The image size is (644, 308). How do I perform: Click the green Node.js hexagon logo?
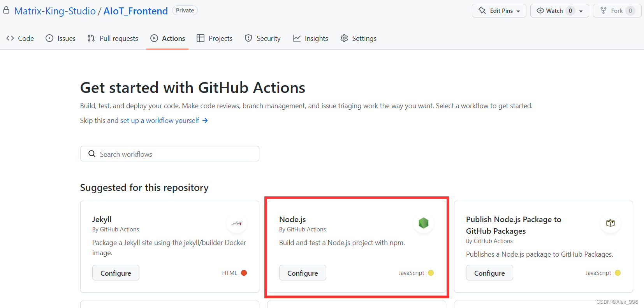pyautogui.click(x=424, y=223)
